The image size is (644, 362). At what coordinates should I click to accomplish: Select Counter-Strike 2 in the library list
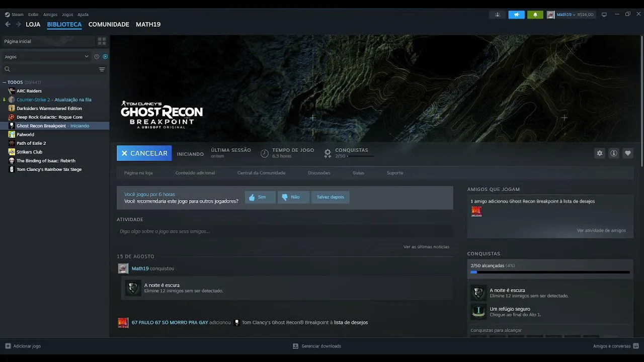tap(55, 100)
